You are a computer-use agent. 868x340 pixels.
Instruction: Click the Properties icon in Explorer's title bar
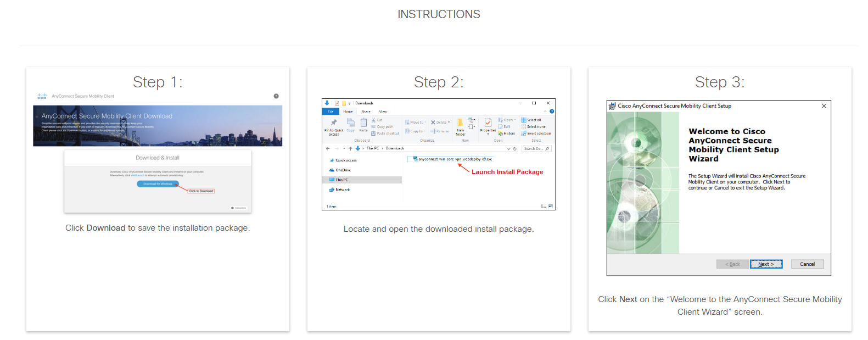coord(337,103)
